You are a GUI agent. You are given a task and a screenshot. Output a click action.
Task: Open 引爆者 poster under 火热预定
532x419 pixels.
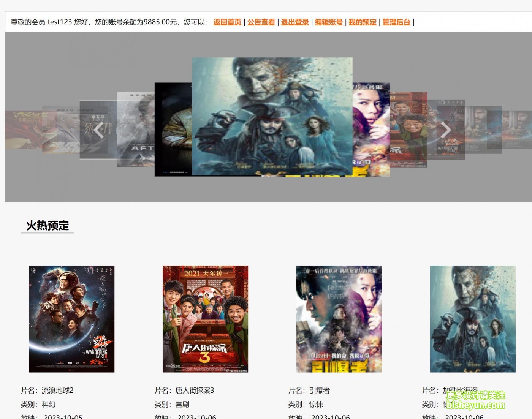tap(339, 319)
